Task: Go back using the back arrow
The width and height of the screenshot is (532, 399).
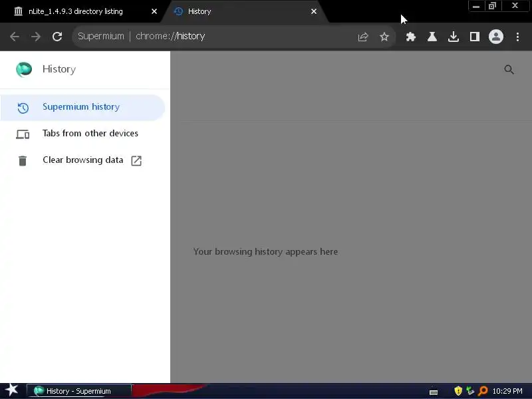Action: point(15,37)
